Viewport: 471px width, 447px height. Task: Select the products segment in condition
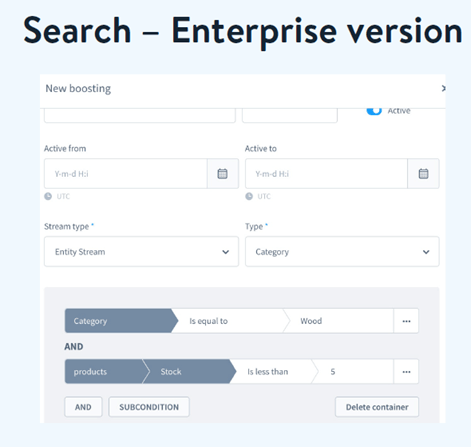(105, 372)
